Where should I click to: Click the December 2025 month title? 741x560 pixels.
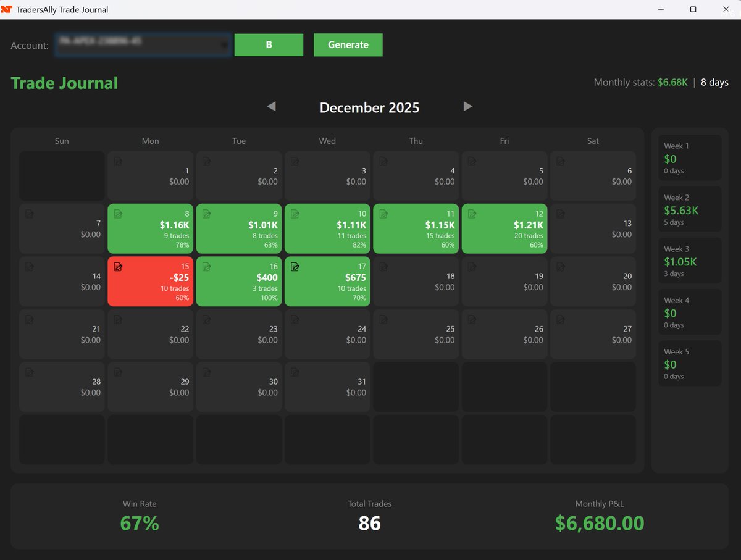click(369, 108)
